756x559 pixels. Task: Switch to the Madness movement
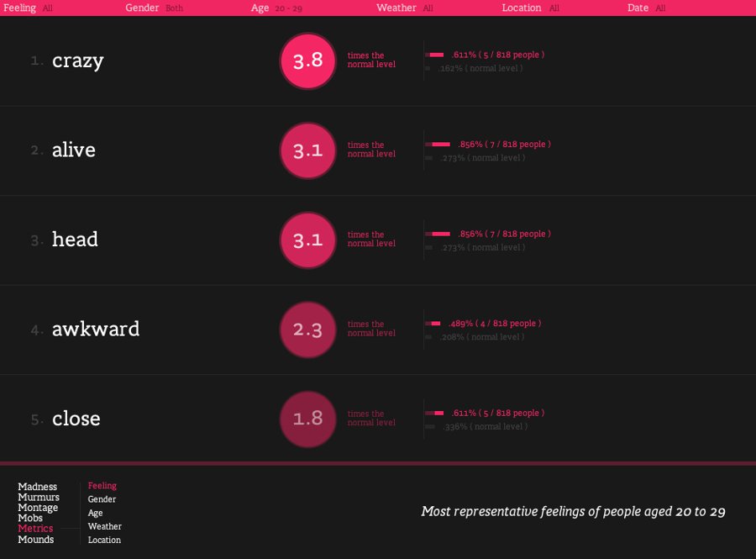point(38,487)
